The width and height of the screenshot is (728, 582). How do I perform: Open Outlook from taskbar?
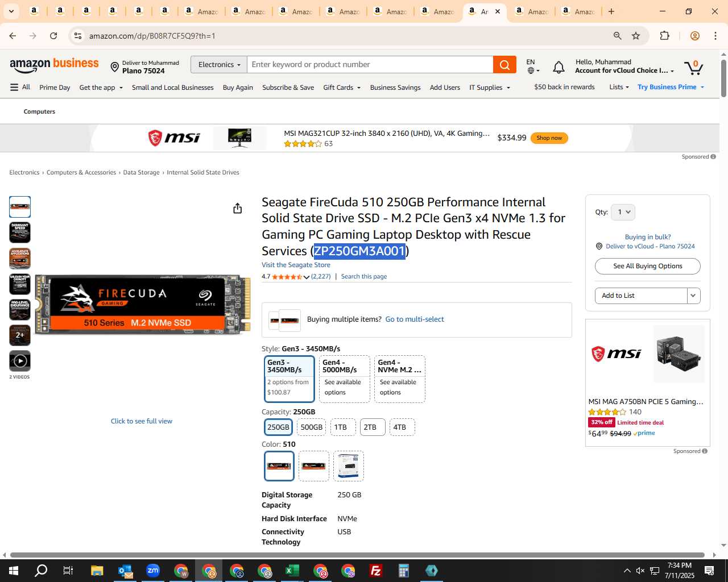pos(125,571)
